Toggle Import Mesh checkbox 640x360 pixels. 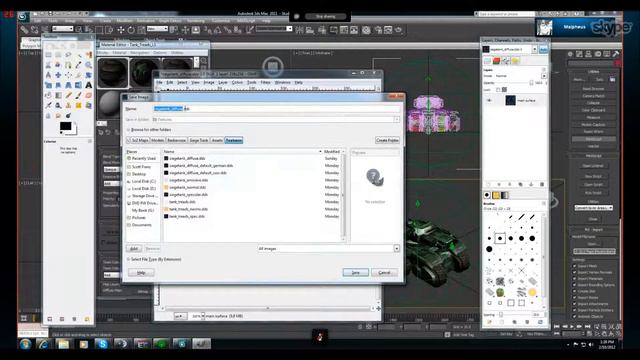(574, 266)
